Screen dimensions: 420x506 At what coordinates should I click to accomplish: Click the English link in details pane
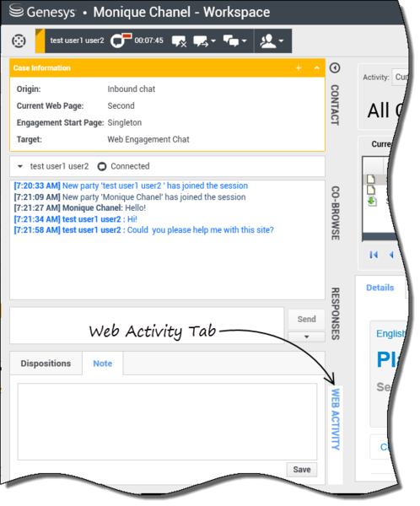click(390, 333)
